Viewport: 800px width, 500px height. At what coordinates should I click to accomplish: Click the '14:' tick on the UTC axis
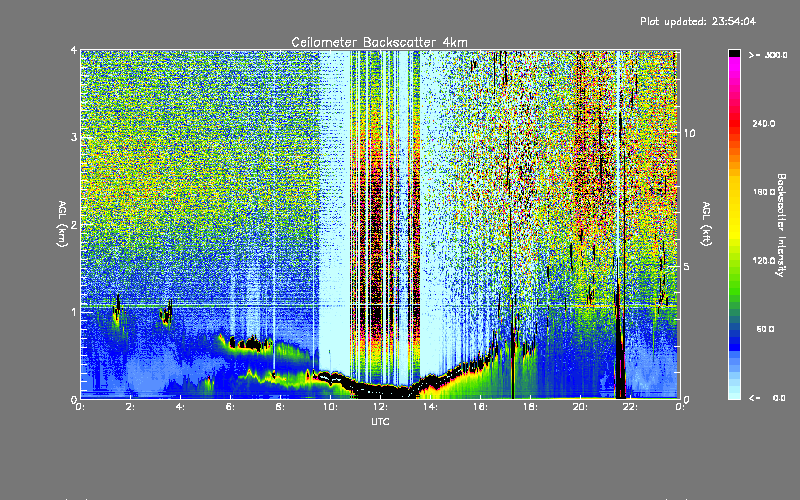coord(430,407)
